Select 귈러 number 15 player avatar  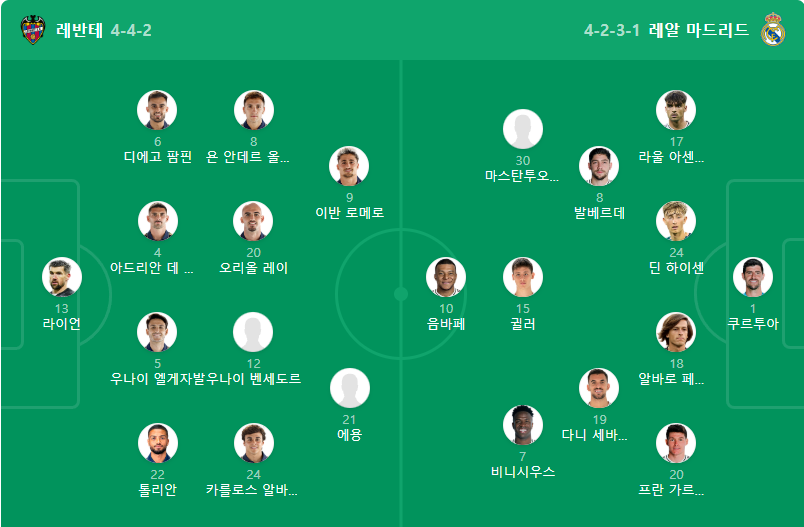click(522, 277)
